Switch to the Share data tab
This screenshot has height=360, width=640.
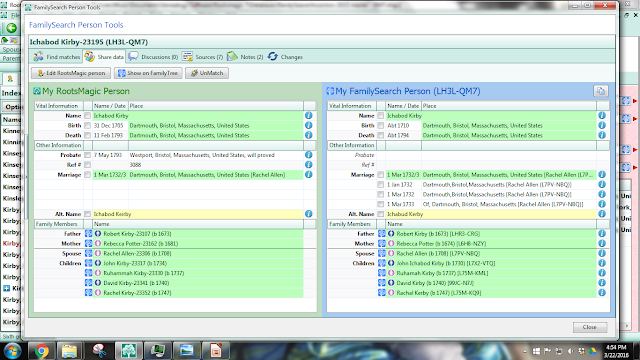(x=104, y=57)
